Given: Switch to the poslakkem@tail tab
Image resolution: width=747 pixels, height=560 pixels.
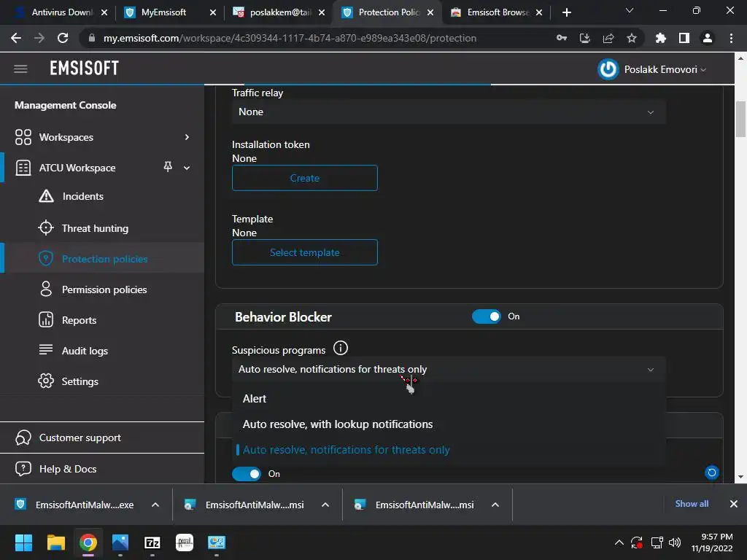Looking at the screenshot, I should pos(279,12).
